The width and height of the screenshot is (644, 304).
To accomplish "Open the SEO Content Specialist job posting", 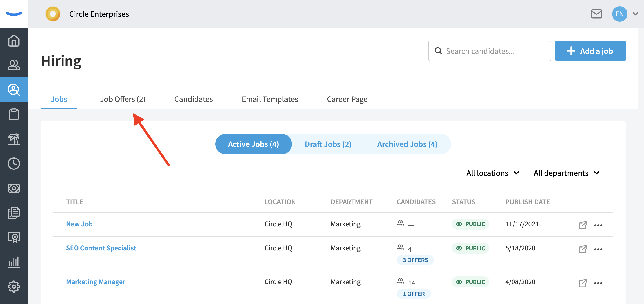I will [x=101, y=248].
